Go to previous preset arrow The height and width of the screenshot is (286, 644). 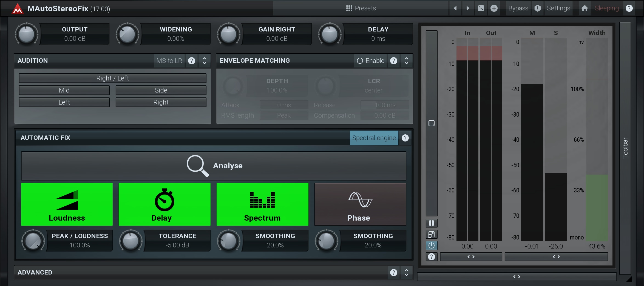pos(455,8)
